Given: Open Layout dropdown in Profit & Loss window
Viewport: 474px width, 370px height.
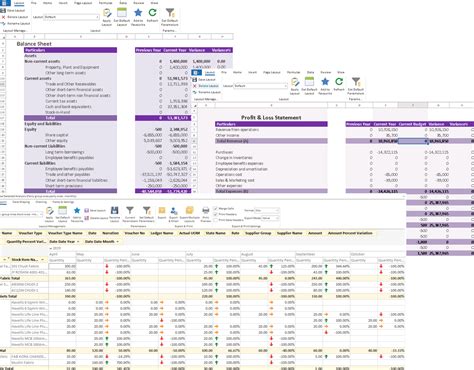Looking at the screenshot, I should click(x=286, y=86).
